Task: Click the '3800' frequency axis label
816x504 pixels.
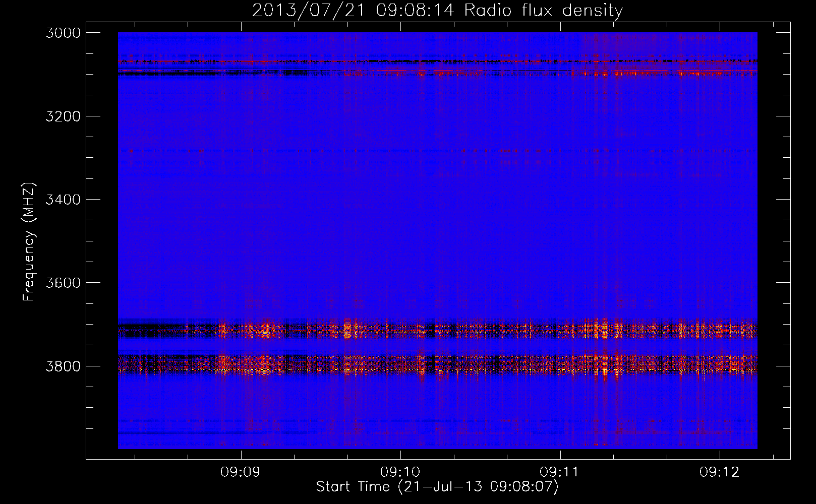Action: pos(63,366)
